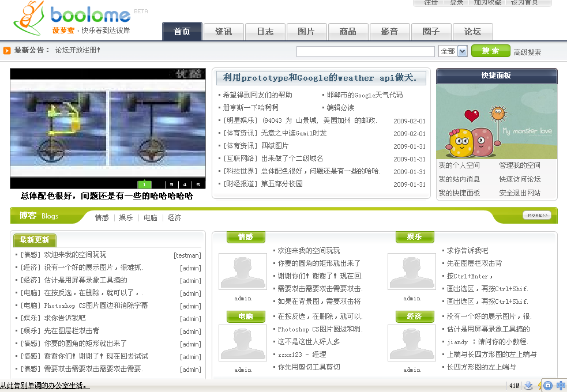Switch to 商品 tab

point(348,32)
